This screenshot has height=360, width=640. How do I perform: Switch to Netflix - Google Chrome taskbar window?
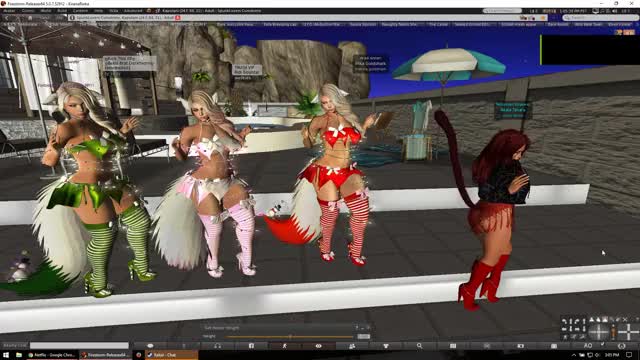tap(52, 355)
